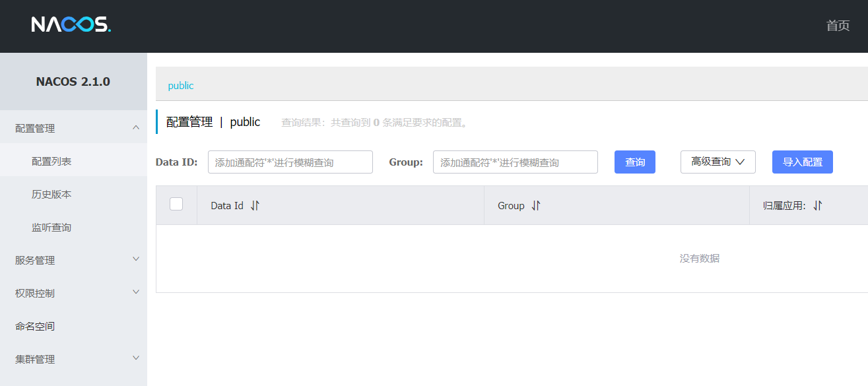Image resolution: width=868 pixels, height=386 pixels.
Task: Collapse the 配置管理 sidebar section
Action: click(73, 127)
